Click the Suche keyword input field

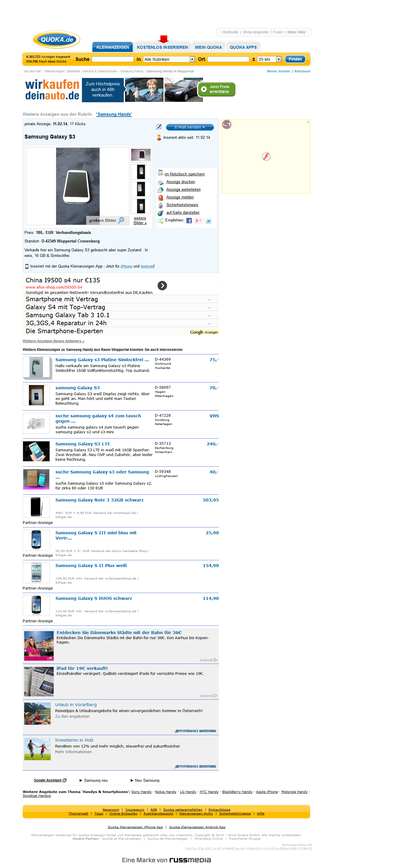pyautogui.click(x=113, y=59)
